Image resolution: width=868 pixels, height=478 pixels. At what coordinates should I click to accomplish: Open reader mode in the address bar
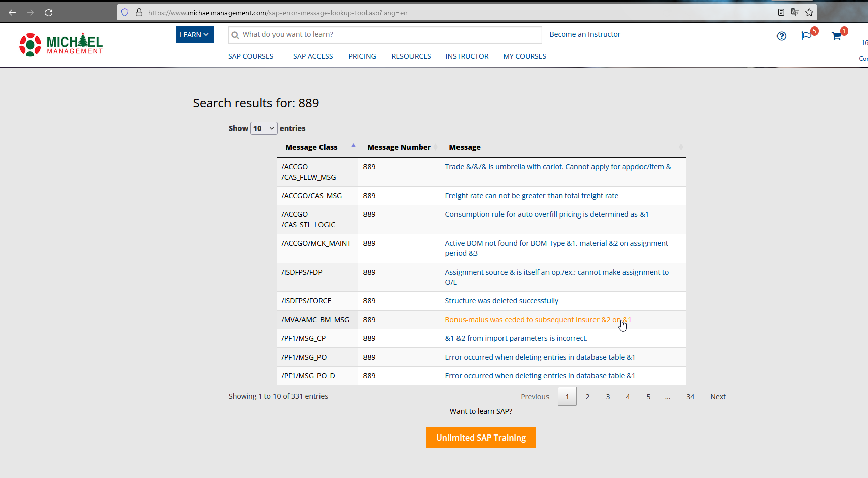[781, 12]
